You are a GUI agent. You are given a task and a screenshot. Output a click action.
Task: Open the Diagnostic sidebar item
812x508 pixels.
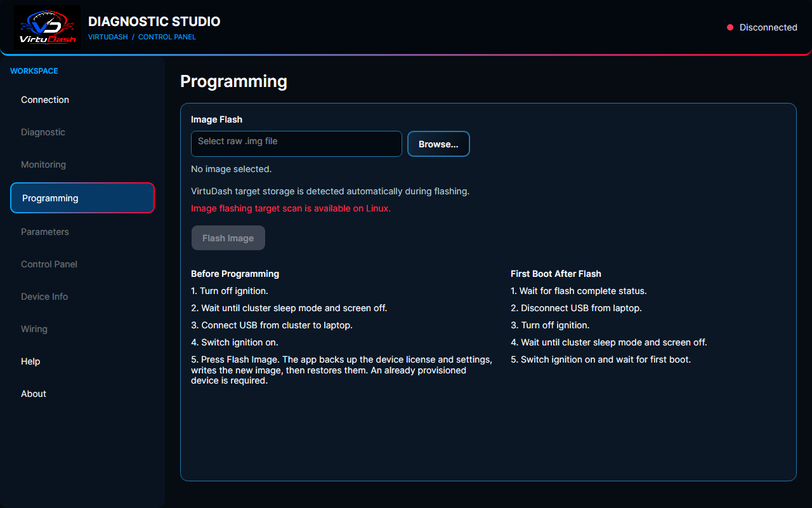click(82, 132)
